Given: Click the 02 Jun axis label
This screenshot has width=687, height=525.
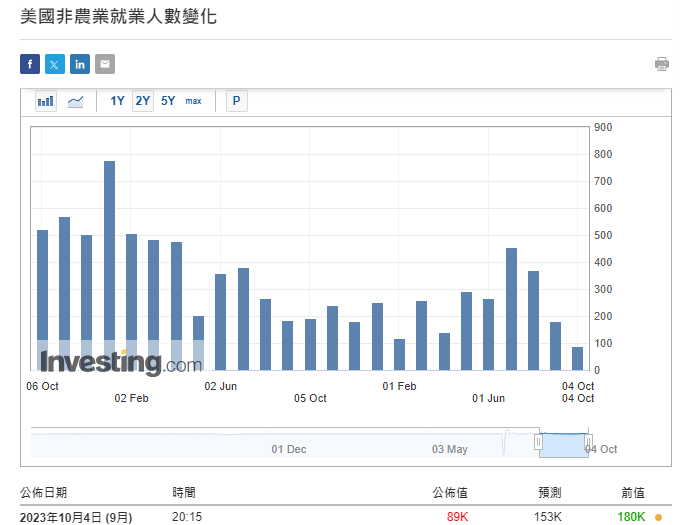Looking at the screenshot, I should [220, 386].
